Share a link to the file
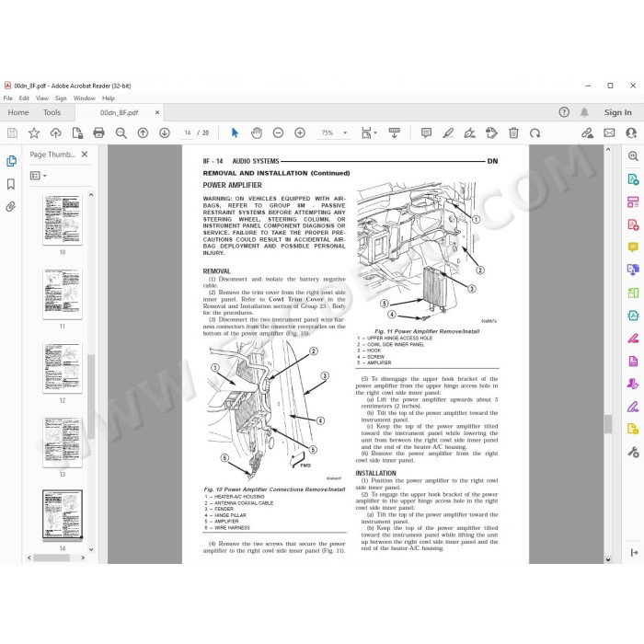The height and width of the screenshot is (644, 644). 587,133
